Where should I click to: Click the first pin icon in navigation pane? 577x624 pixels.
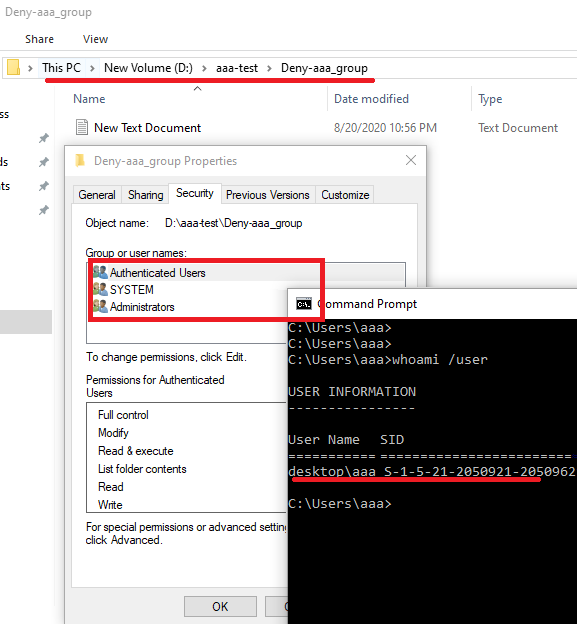[43, 138]
